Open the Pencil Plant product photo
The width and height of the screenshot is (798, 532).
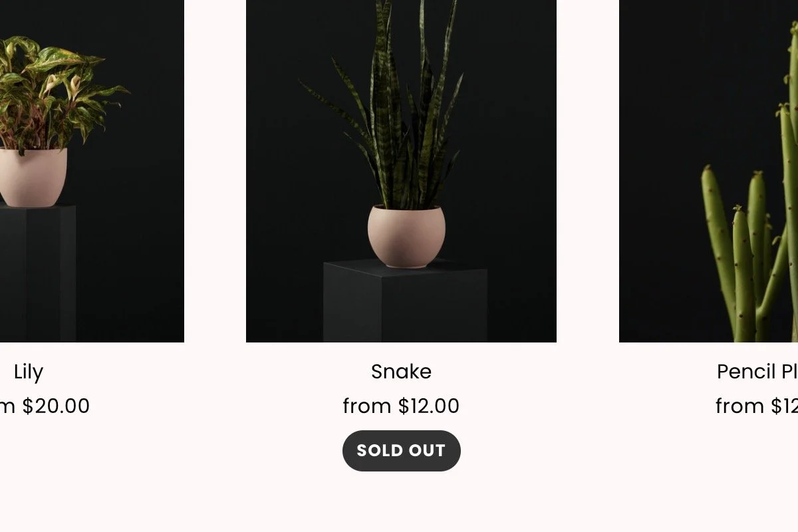pyautogui.click(x=708, y=171)
